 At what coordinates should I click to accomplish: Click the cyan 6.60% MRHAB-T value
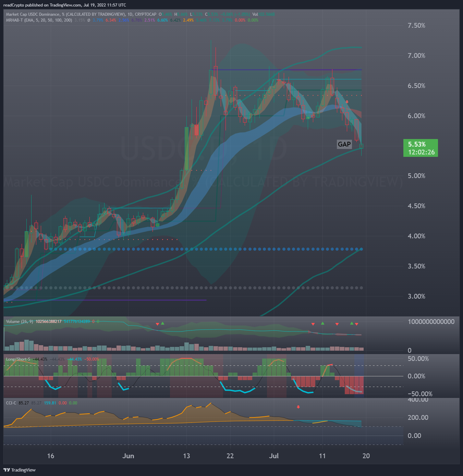[163, 20]
